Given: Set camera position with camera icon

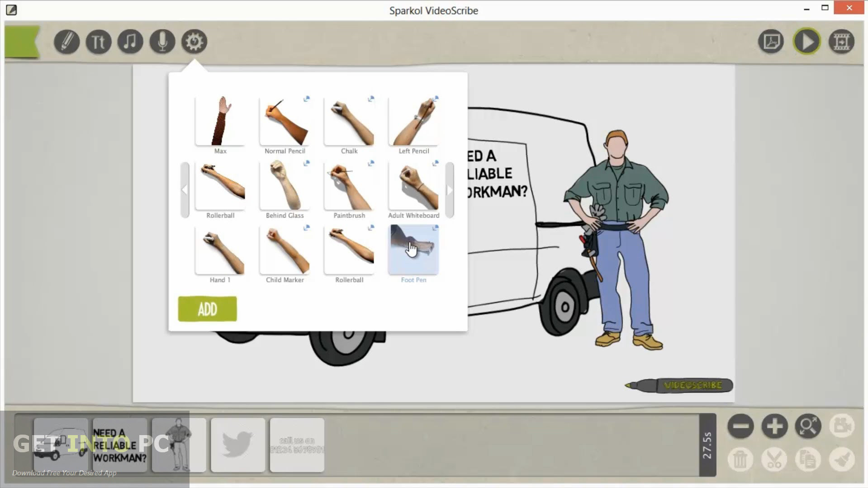Looking at the screenshot, I should [x=842, y=426].
